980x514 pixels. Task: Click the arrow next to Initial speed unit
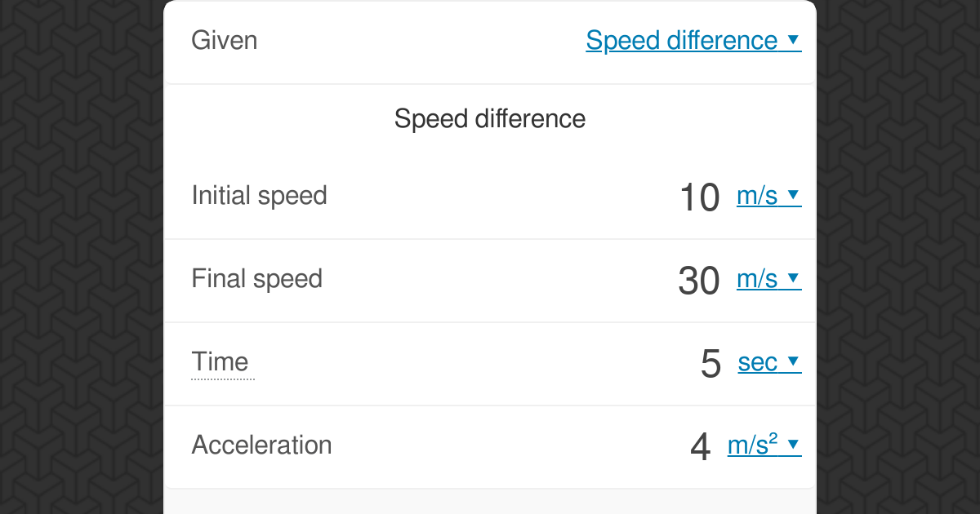point(792,196)
